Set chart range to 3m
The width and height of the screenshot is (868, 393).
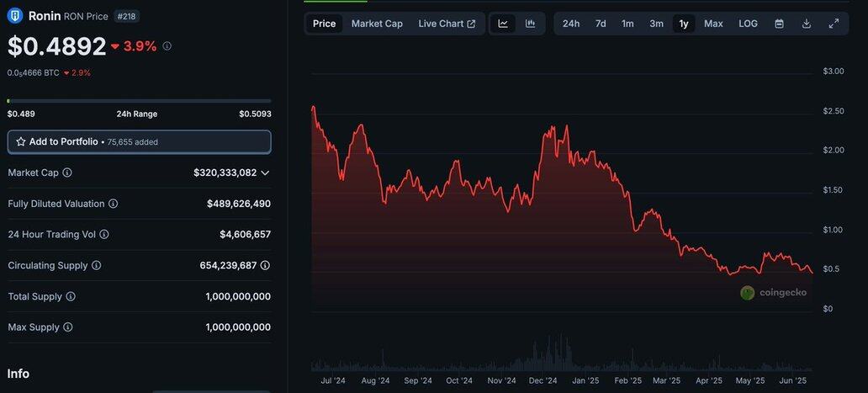click(x=657, y=24)
